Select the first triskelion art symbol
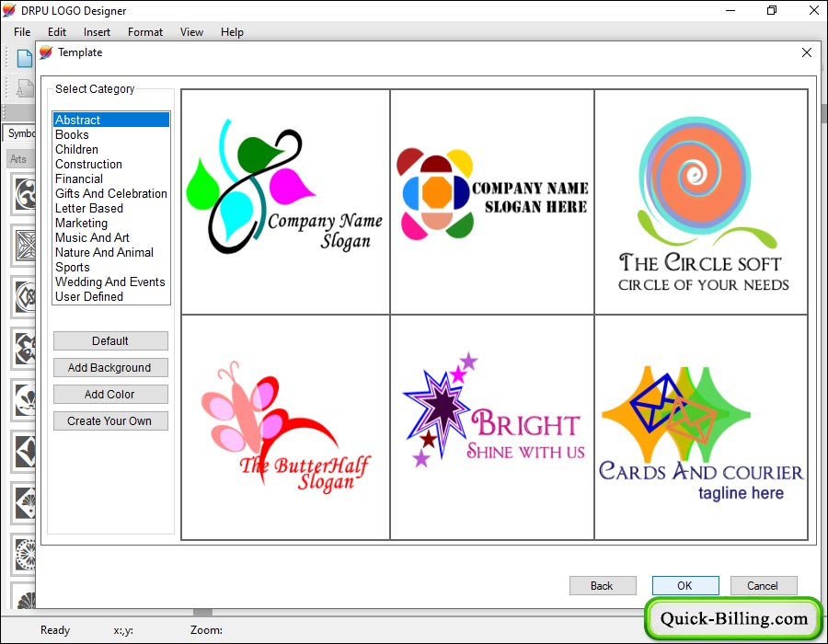Image resolution: width=828 pixels, height=644 pixels. pyautogui.click(x=25, y=194)
